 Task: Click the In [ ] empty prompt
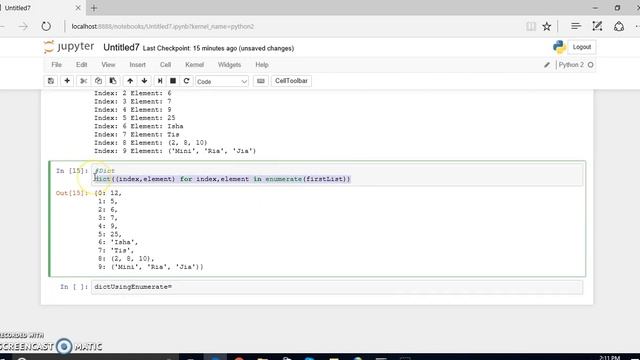[x=74, y=287]
